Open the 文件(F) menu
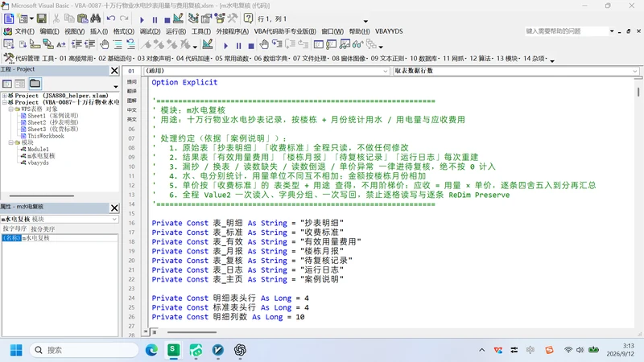The image size is (644, 362). point(25,31)
